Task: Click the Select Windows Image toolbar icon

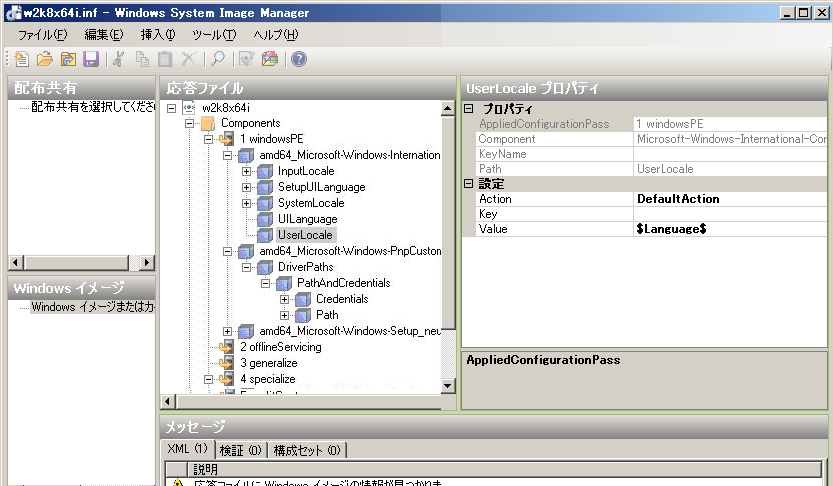Action: click(x=67, y=59)
